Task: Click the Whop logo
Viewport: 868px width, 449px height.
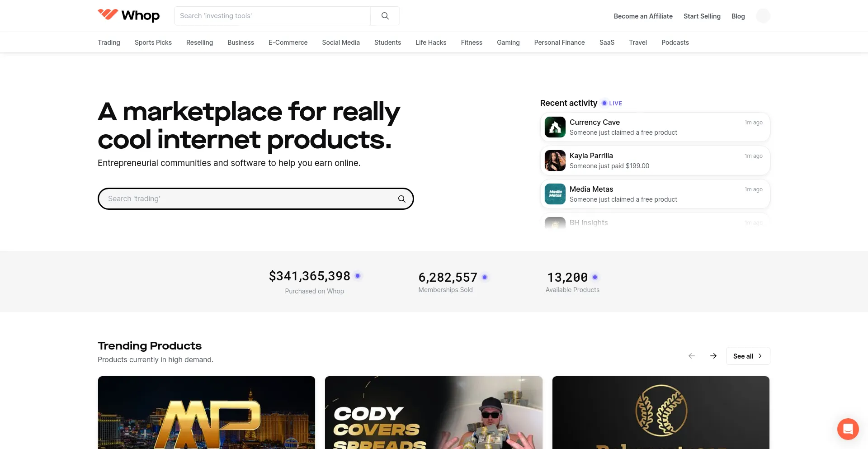Action: point(129,15)
